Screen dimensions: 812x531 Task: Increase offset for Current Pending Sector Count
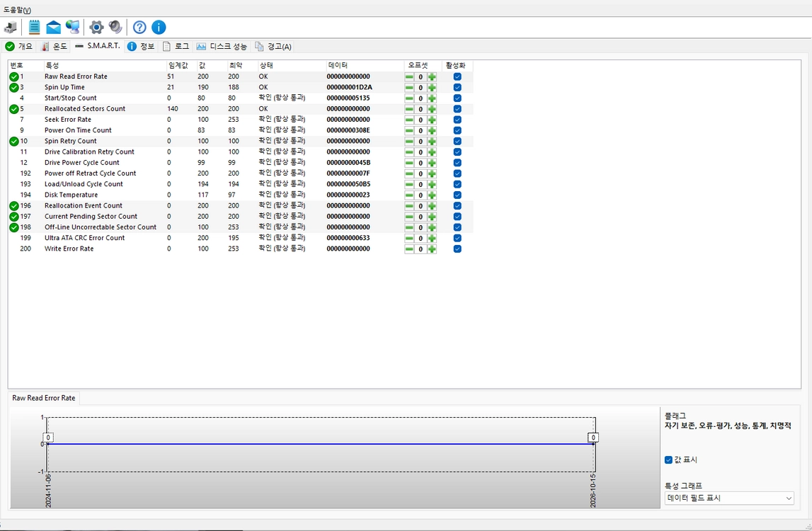tap(432, 217)
